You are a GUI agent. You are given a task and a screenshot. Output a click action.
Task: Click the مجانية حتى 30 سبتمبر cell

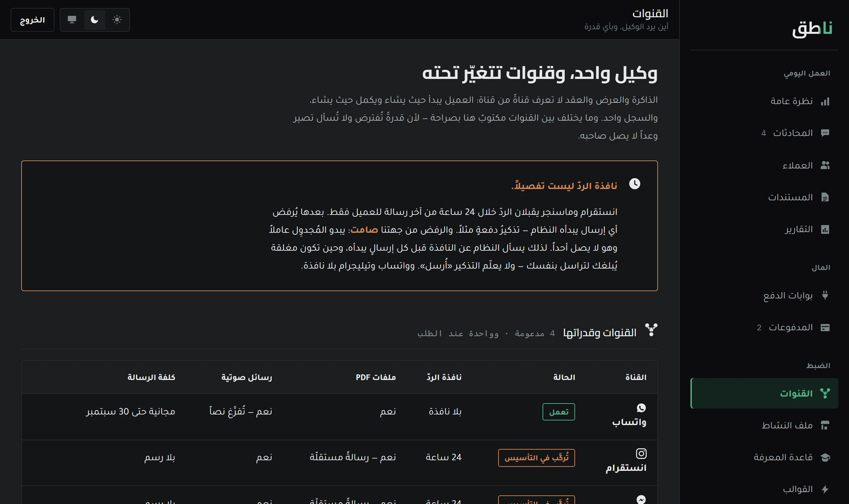click(x=130, y=411)
